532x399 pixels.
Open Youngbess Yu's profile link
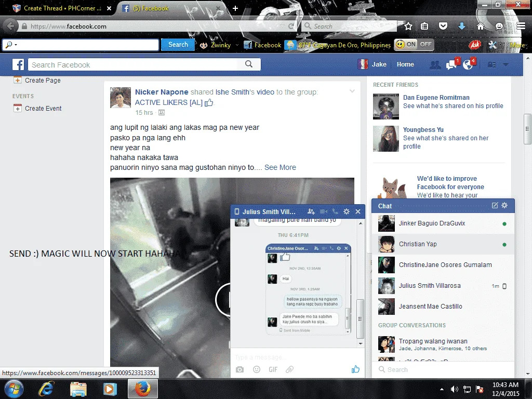coord(423,129)
